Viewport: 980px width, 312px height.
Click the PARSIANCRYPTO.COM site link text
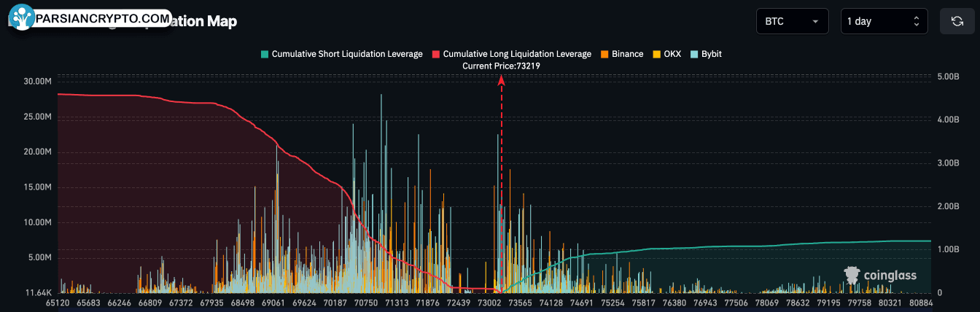click(x=102, y=17)
